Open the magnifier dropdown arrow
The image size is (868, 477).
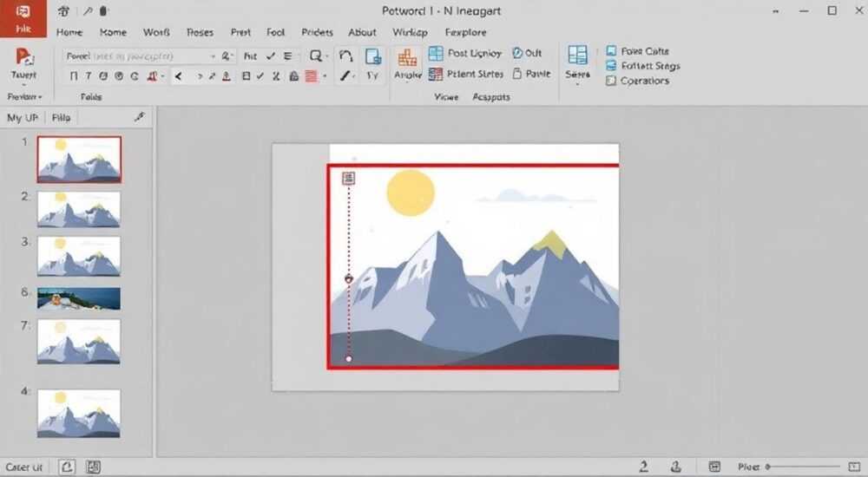click(x=326, y=56)
